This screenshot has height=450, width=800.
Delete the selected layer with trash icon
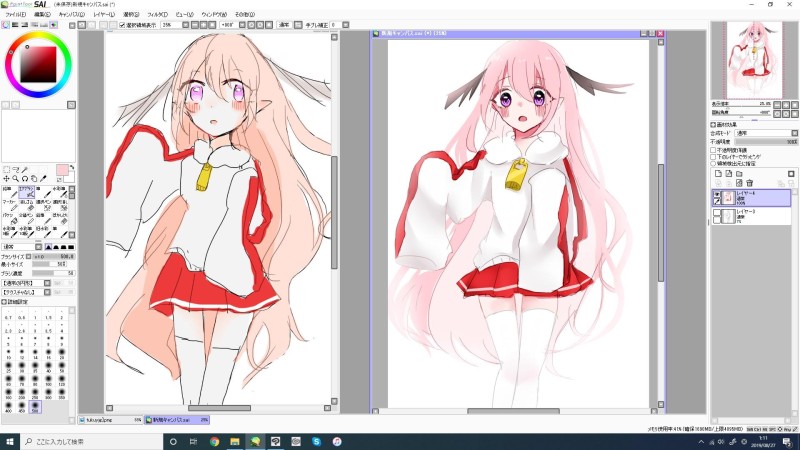pos(749,183)
